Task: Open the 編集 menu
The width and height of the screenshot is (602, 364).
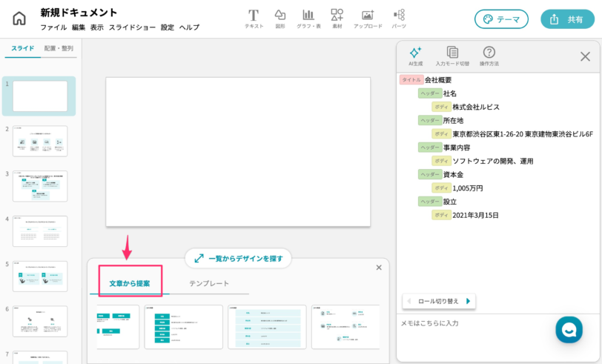Action: [79, 27]
